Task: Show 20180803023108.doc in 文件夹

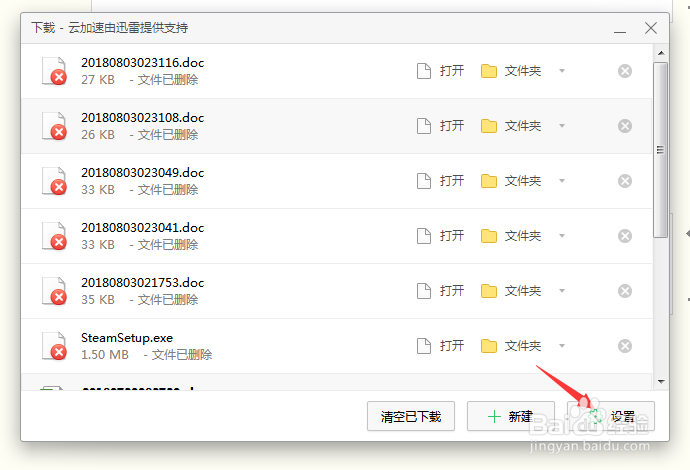Action: [x=511, y=126]
